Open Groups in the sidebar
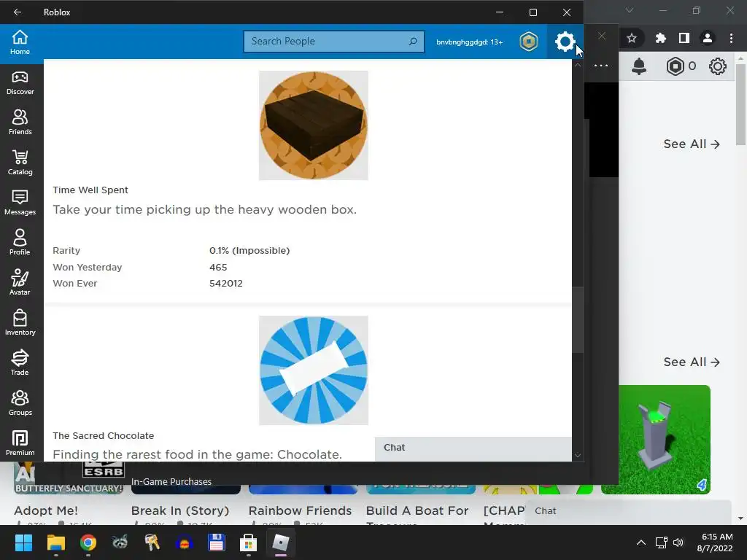The width and height of the screenshot is (747, 560). coord(20,403)
